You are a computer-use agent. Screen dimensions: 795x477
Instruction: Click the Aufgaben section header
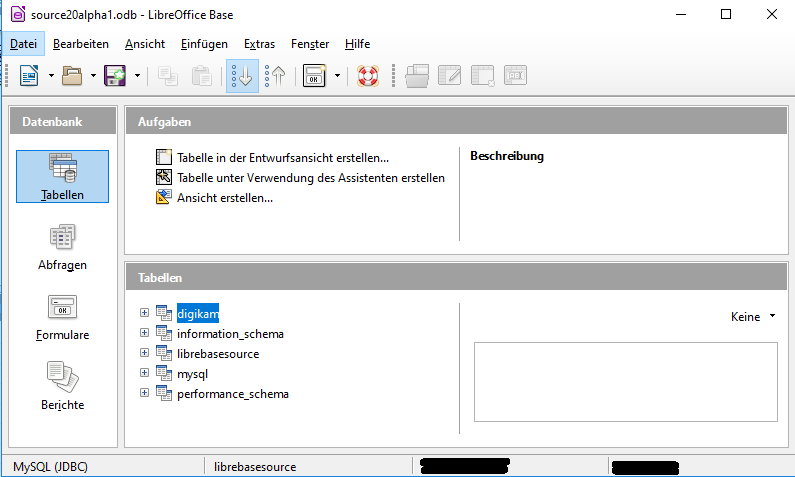(456, 122)
